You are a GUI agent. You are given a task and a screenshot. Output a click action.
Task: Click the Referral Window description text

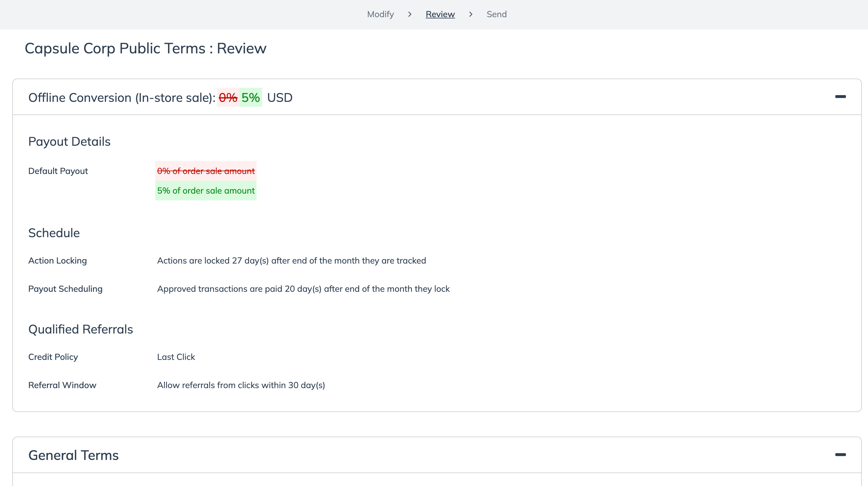pyautogui.click(x=241, y=385)
